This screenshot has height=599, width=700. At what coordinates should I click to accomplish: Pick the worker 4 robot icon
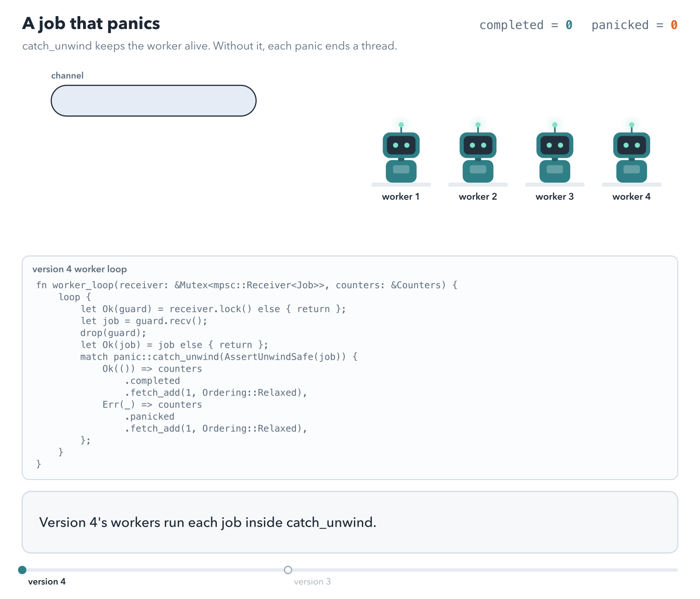(x=631, y=153)
